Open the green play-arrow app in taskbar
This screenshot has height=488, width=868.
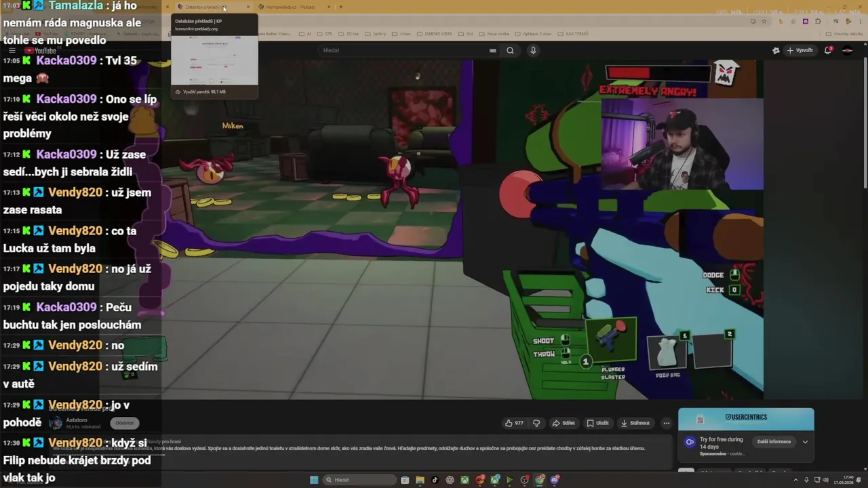click(x=509, y=480)
